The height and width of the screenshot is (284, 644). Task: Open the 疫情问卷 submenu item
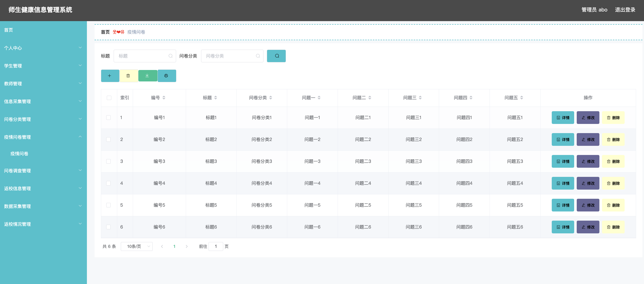pyautogui.click(x=19, y=154)
